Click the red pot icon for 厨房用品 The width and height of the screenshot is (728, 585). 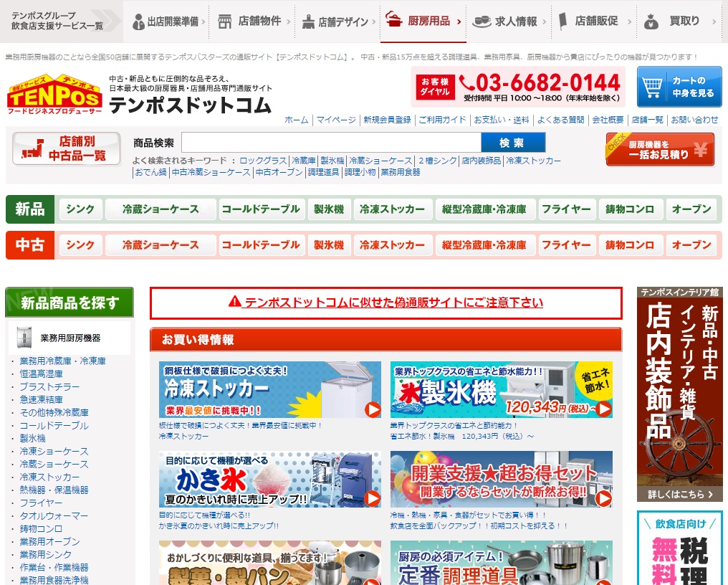coord(393,19)
